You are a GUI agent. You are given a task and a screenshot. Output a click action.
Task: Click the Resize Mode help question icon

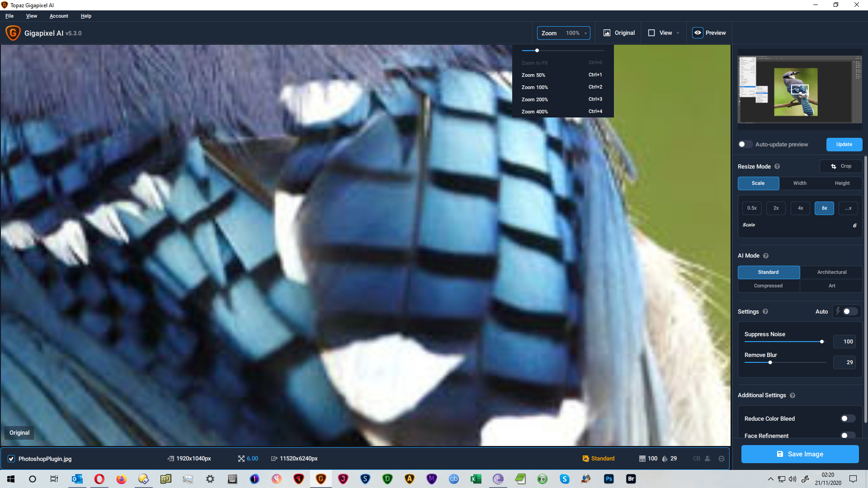pos(777,166)
